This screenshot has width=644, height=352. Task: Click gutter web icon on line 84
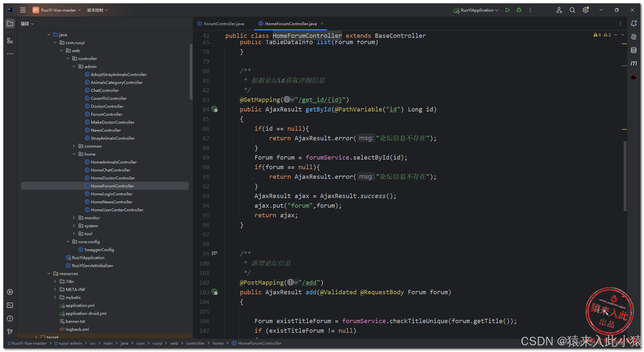(x=215, y=109)
